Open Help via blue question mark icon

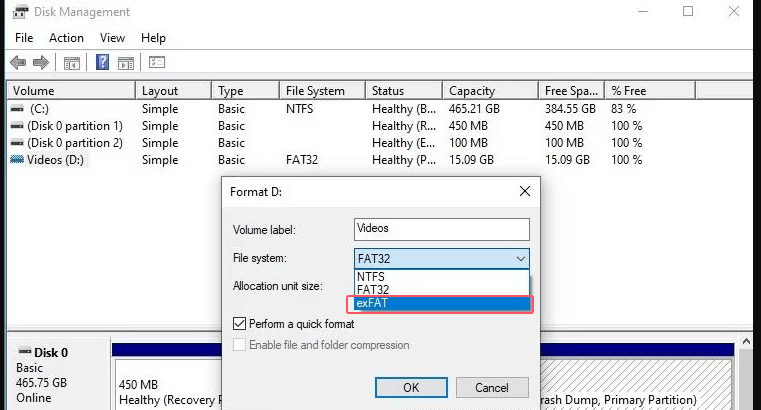[x=102, y=62]
